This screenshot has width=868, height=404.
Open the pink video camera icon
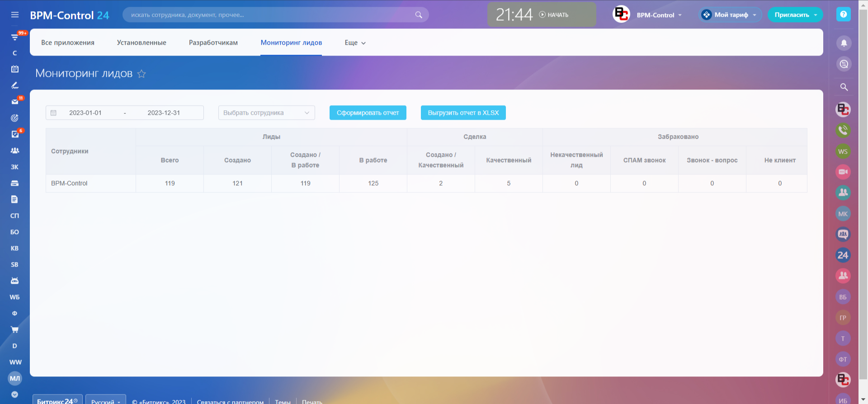click(x=843, y=172)
